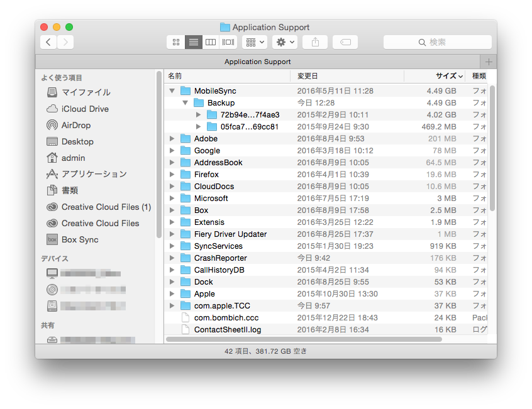Switch to list view
Image resolution: width=532 pixels, height=409 pixels.
[194, 42]
